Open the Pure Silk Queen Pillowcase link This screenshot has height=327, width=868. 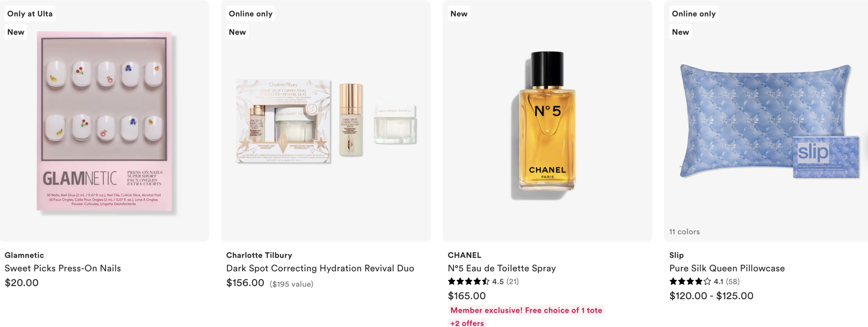(727, 268)
